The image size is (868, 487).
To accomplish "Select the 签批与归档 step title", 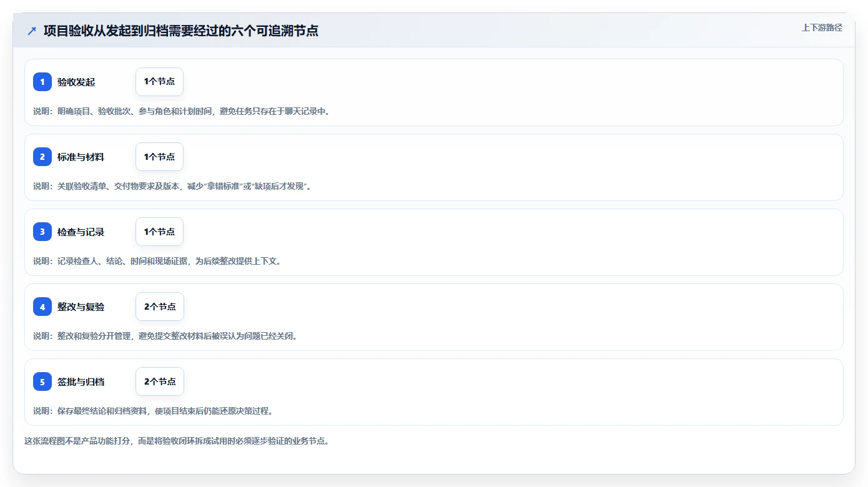I will tap(81, 381).
